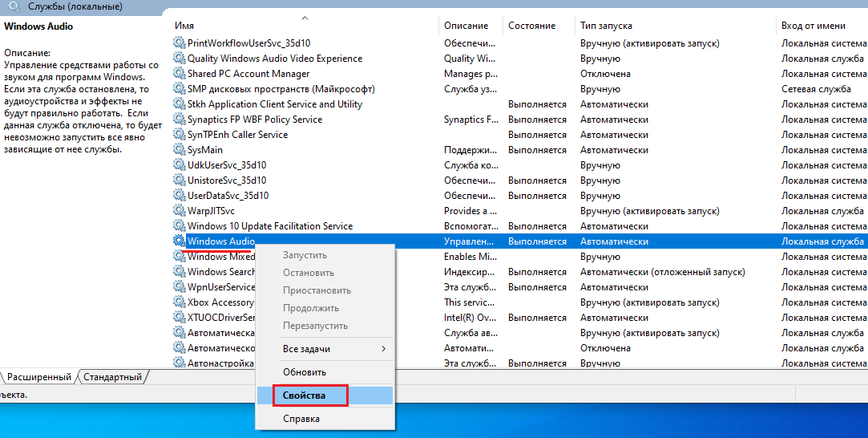Viewport: 868px width, 438px height.
Task: Select the SysMain service name
Action: coord(205,149)
